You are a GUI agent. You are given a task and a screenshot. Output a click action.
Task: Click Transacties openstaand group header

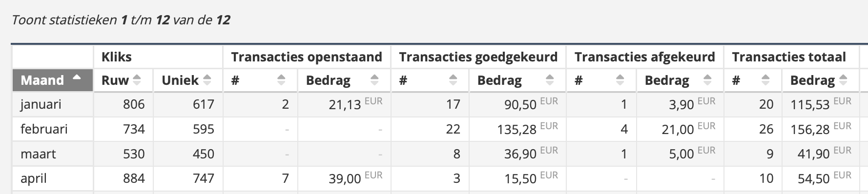(307, 57)
